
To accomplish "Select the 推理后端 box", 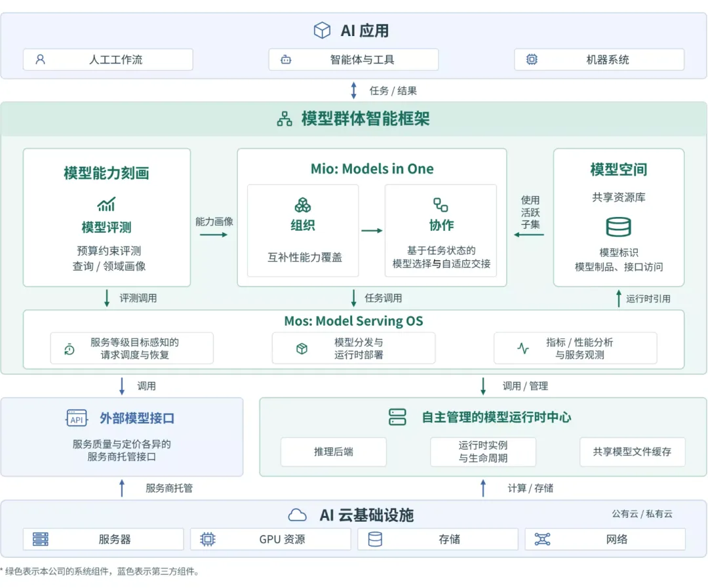I will point(334,452).
